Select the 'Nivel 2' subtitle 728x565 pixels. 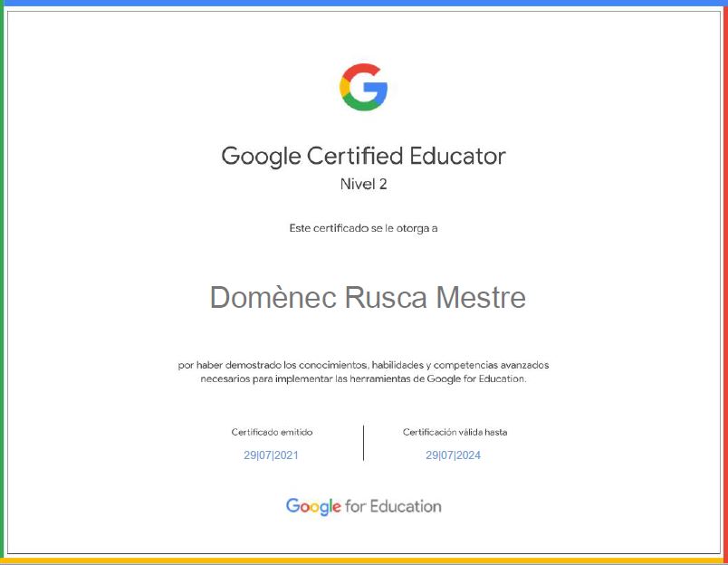(363, 184)
